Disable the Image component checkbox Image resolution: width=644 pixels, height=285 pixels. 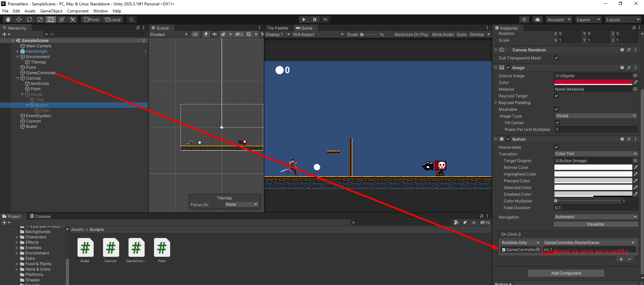(508, 67)
